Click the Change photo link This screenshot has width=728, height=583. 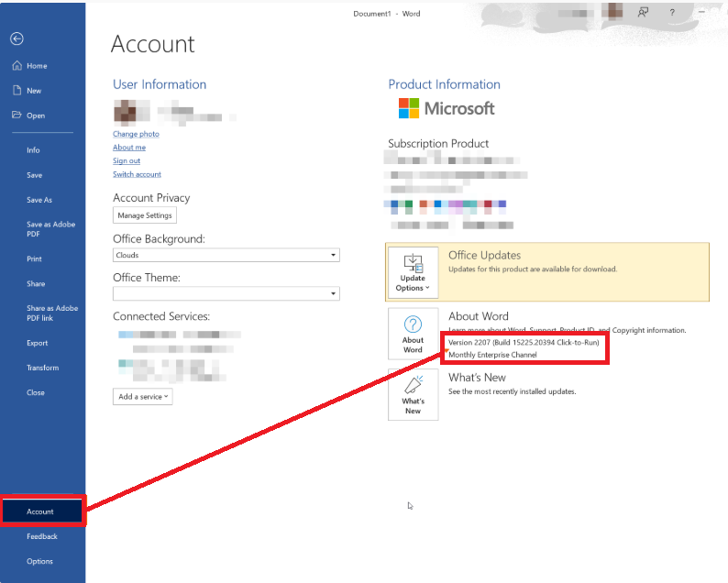(x=136, y=134)
